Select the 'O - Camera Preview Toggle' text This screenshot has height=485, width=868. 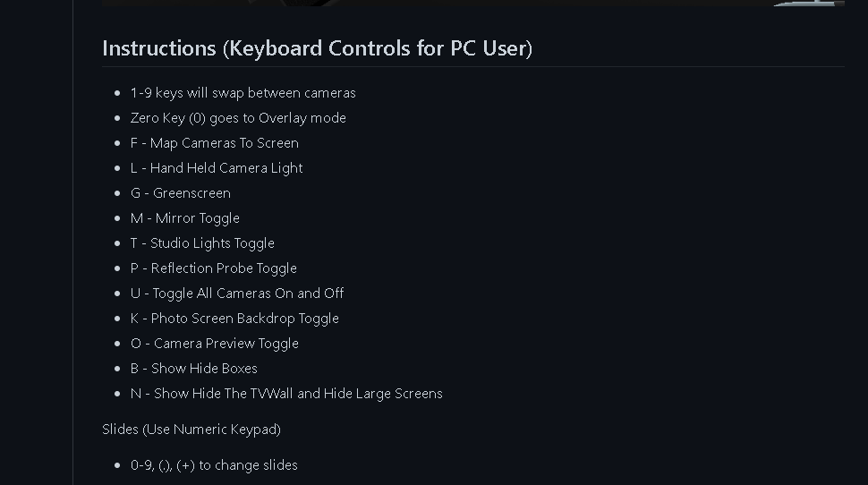point(215,344)
